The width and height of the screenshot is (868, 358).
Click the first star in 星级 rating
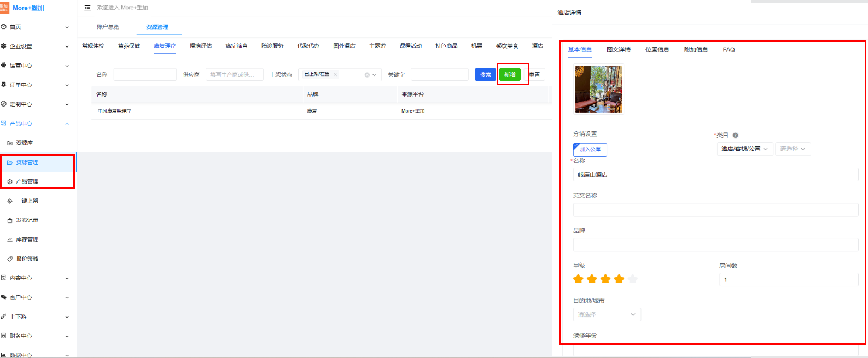coord(578,279)
